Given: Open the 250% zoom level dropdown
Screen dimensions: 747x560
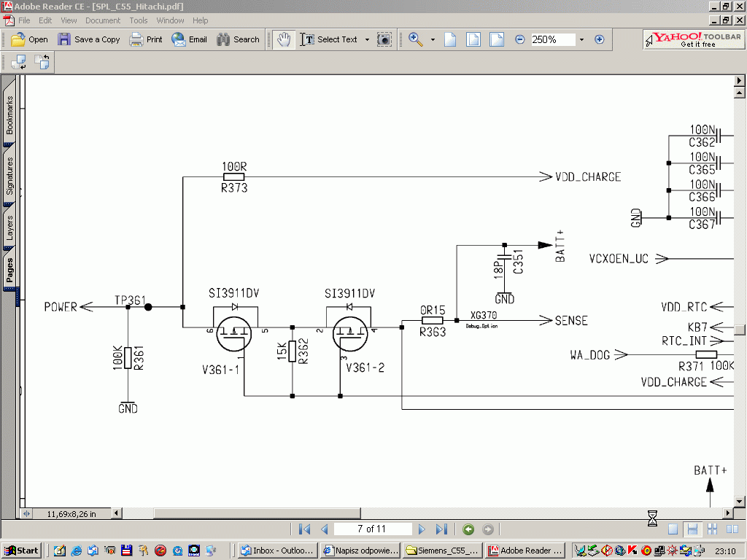Looking at the screenshot, I should point(581,41).
